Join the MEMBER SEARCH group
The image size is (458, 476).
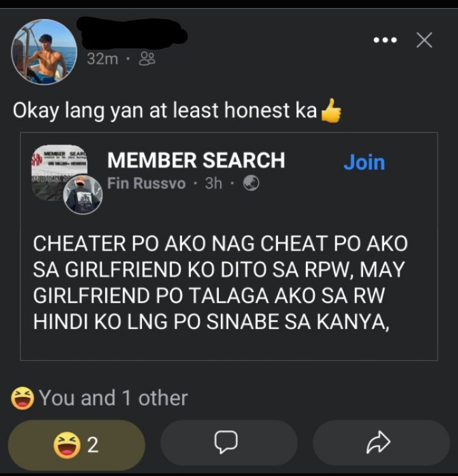coord(364,162)
